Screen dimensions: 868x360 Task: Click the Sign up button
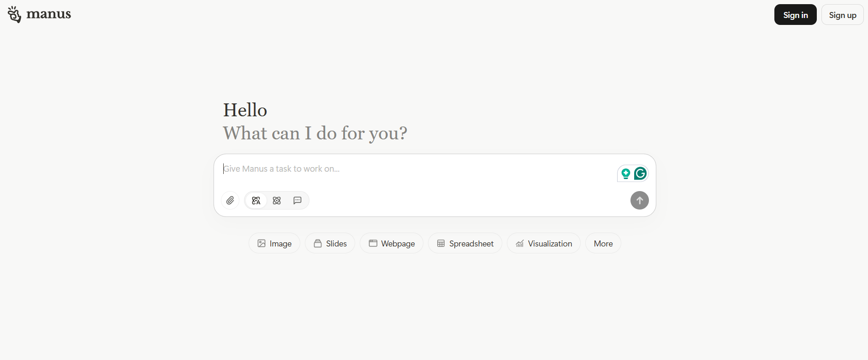click(x=843, y=15)
